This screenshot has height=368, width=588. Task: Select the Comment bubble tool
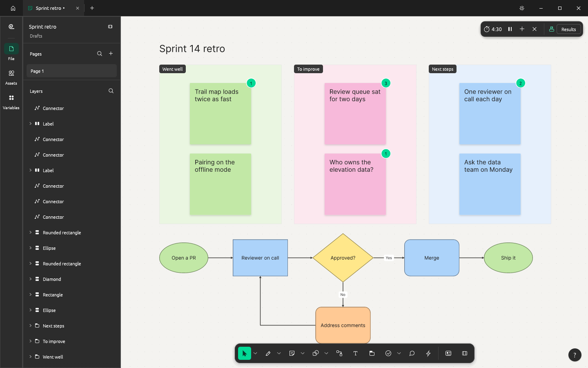pos(412,353)
